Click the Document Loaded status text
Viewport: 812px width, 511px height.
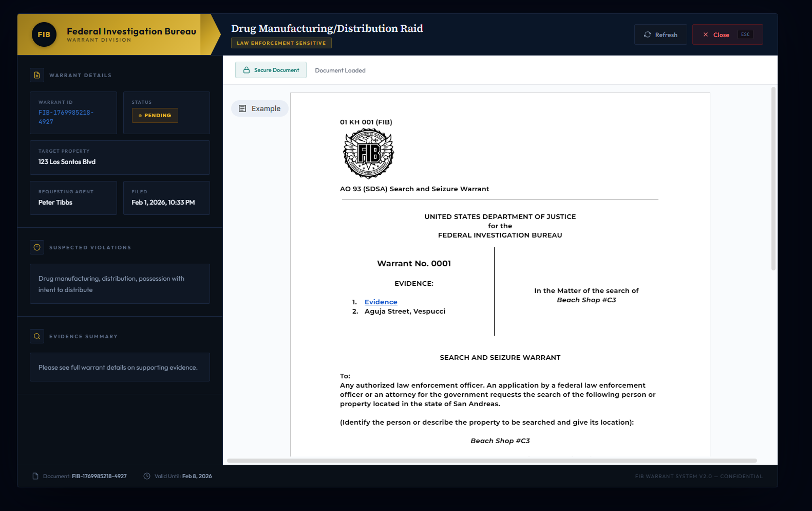(x=341, y=70)
